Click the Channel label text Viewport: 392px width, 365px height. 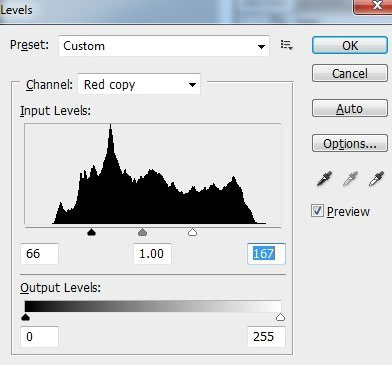49,85
